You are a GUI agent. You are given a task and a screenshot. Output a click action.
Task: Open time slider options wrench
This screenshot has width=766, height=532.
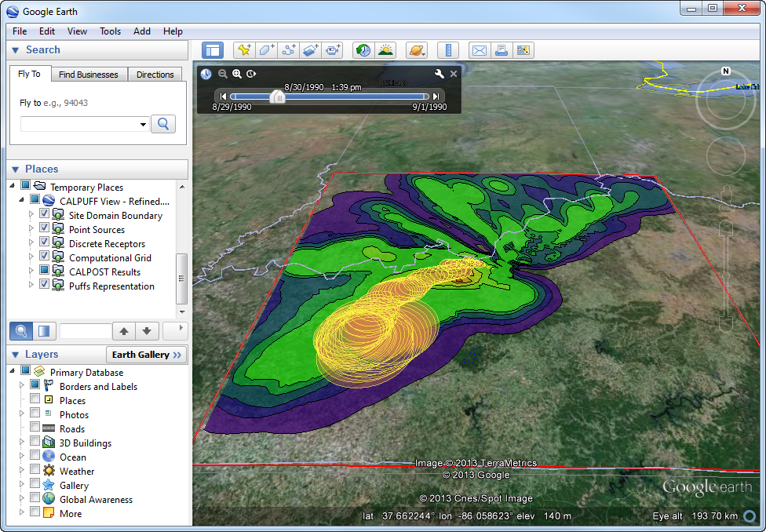[440, 74]
